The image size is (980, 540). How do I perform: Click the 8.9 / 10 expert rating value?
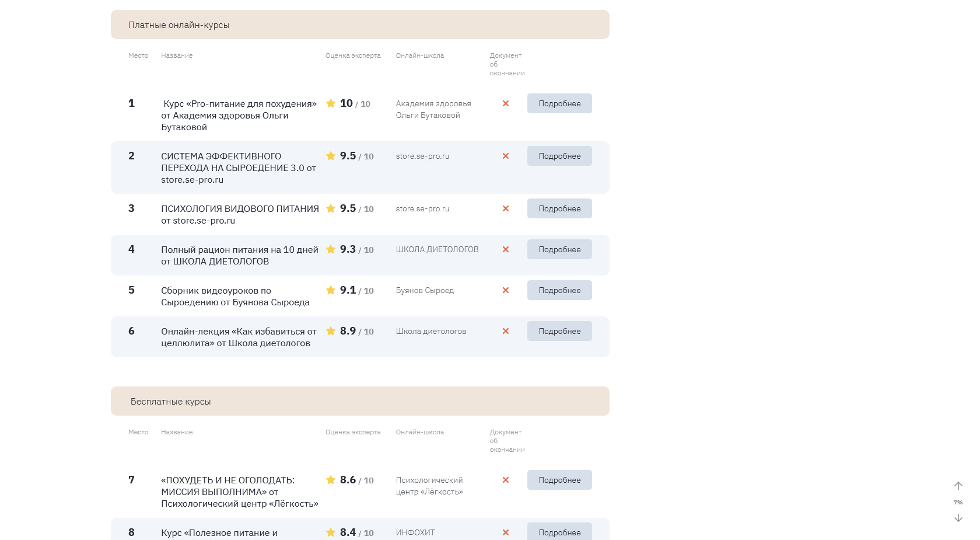[356, 331]
